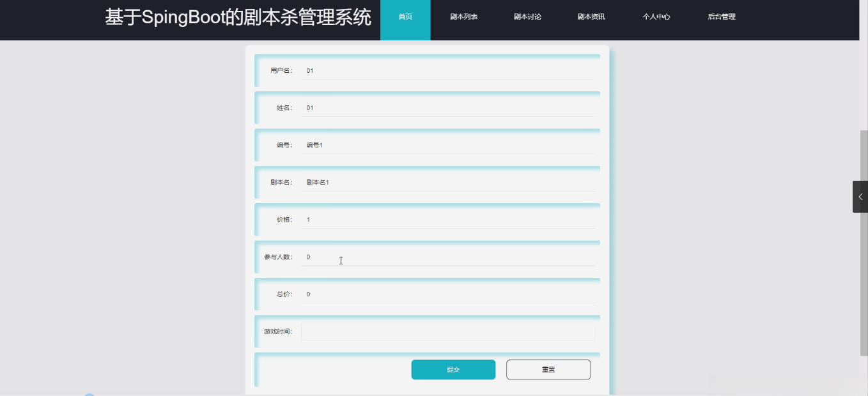The image size is (868, 396).
Task: Click the 姓名 input field
Action: click(x=447, y=107)
